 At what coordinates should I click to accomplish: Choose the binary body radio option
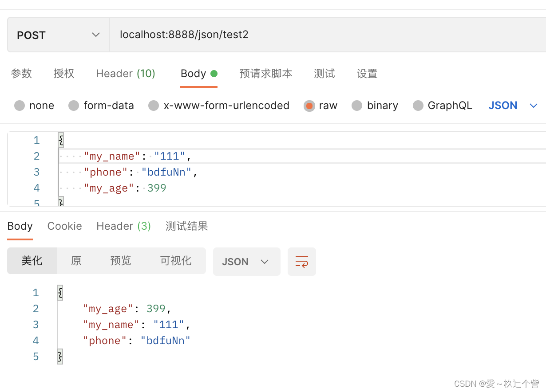pyautogui.click(x=357, y=106)
